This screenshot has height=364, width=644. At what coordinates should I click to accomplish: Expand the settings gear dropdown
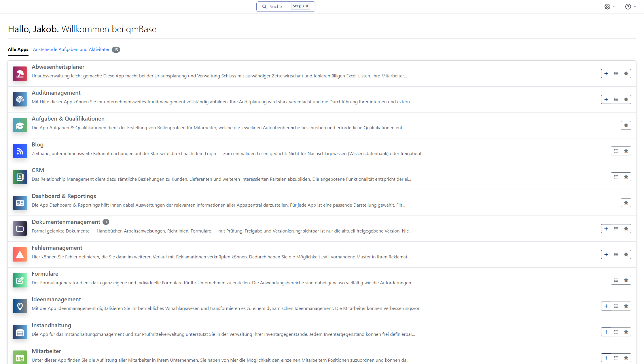pos(610,7)
